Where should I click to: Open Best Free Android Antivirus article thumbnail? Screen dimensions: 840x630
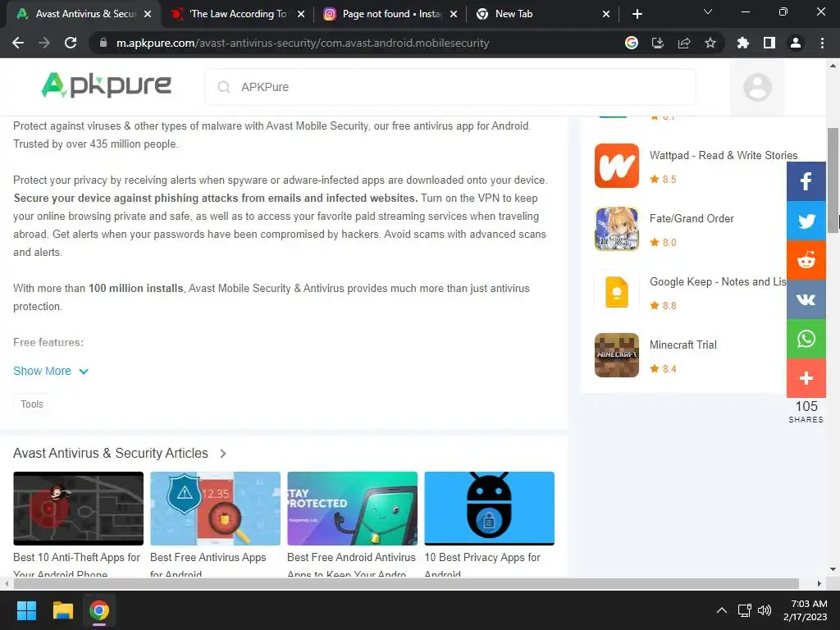353,509
